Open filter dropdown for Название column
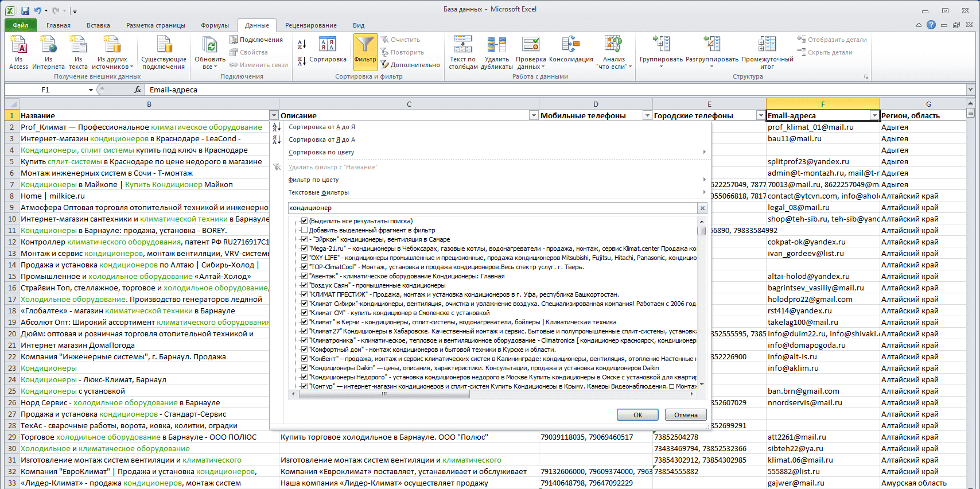This screenshot has width=980, height=489. pyautogui.click(x=274, y=115)
